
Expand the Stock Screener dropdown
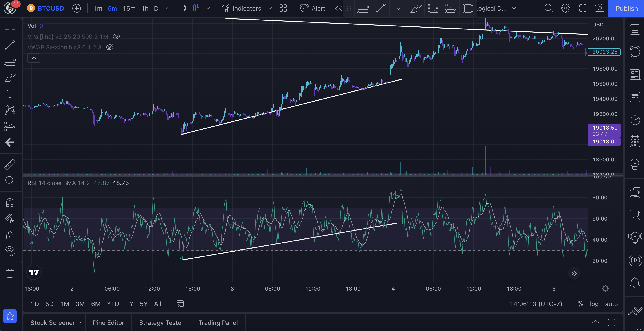[x=81, y=322]
